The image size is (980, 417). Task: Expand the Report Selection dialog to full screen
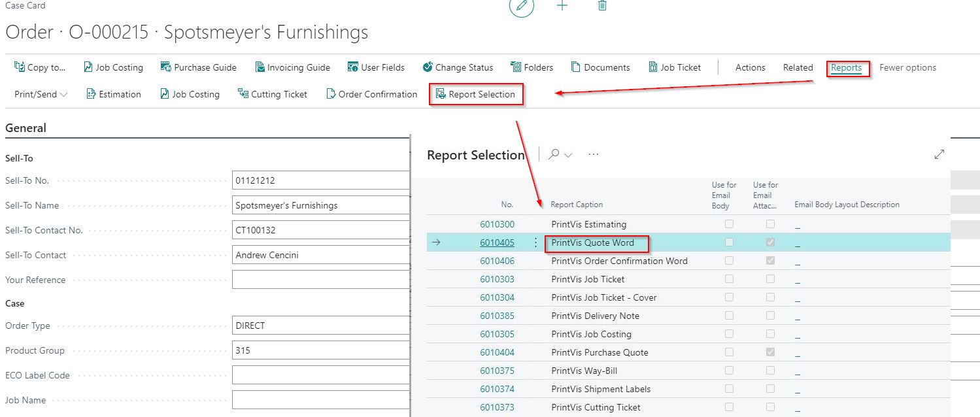(939, 154)
